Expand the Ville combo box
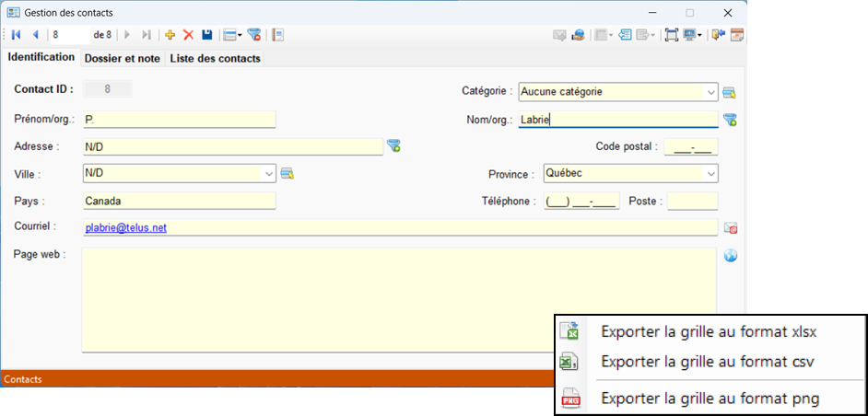Screen dimensions: 868x416 pos(268,173)
